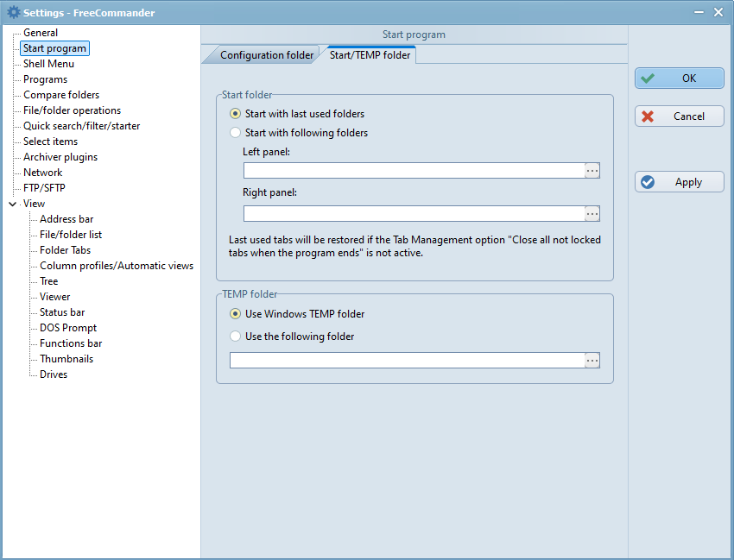Click the browse button for Right panel

click(x=592, y=214)
